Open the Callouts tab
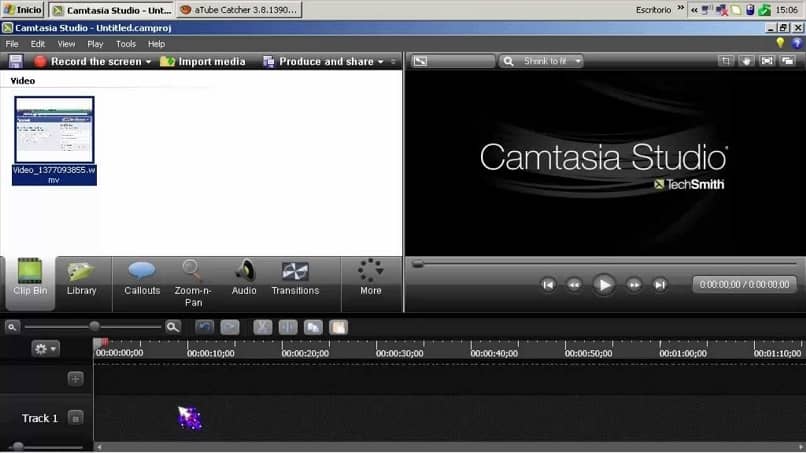The height and width of the screenshot is (453, 806). click(x=142, y=278)
